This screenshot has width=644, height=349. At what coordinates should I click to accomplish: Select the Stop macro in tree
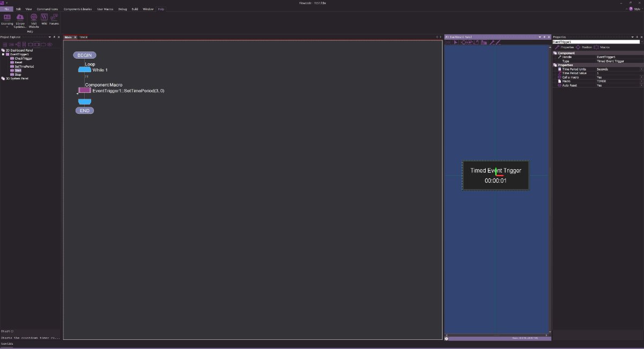[18, 75]
